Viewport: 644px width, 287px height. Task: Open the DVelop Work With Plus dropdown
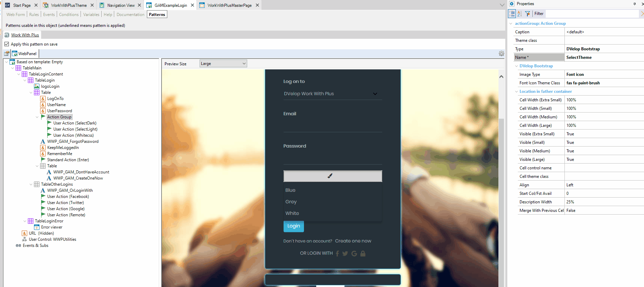(333, 94)
